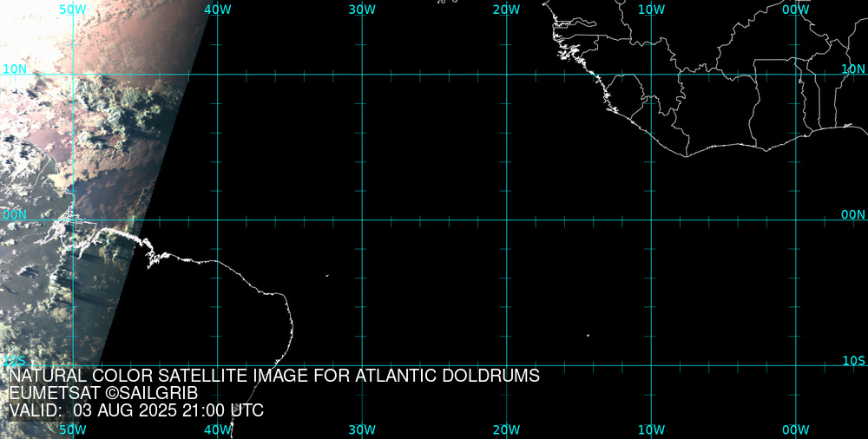The height and width of the screenshot is (439, 868).
Task: Click the 10W longitude label along the top edge
Action: (651, 10)
